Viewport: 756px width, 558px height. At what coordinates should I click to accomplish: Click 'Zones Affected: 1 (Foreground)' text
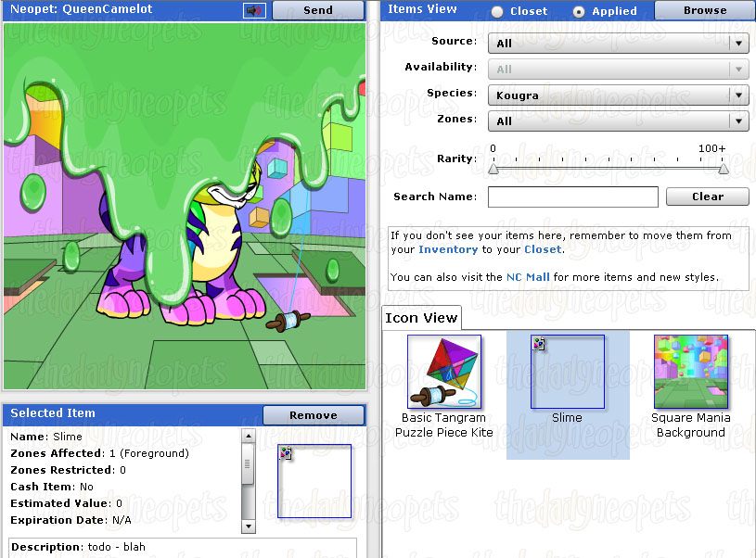pos(100,453)
